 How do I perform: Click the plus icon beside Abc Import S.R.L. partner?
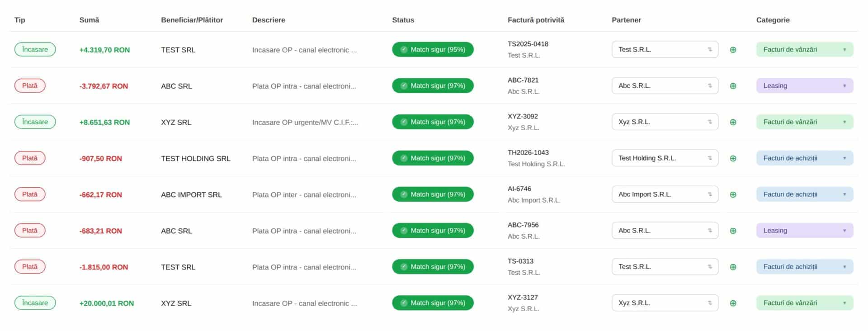(733, 194)
